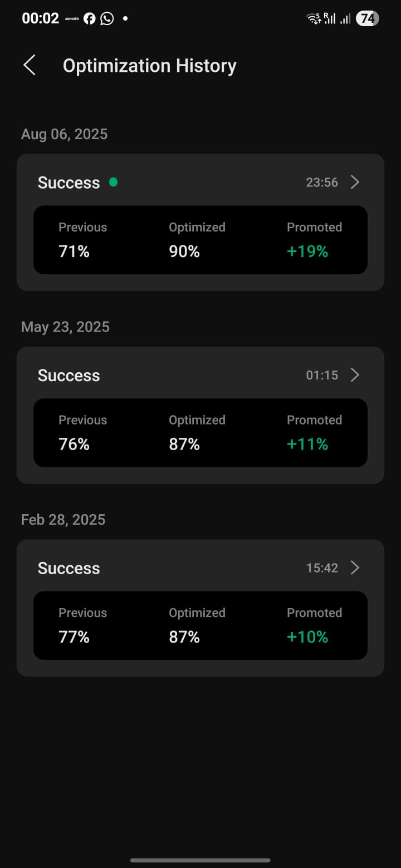Expand the Feb 28 entry chevron
Image resolution: width=401 pixels, height=868 pixels.
[355, 568]
